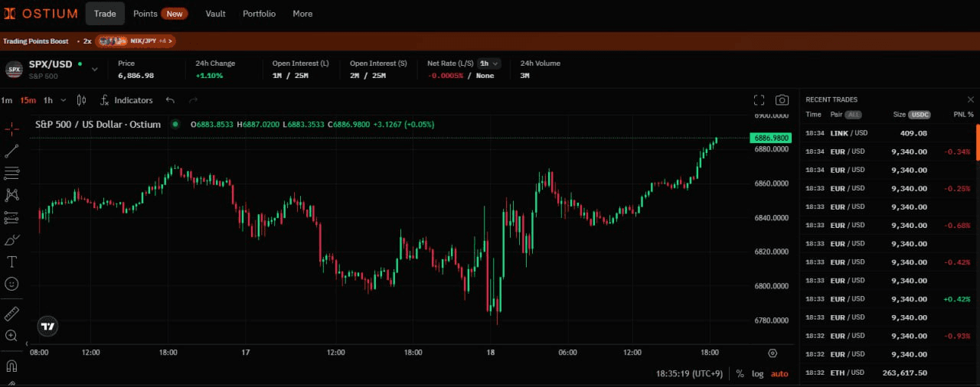Enter fullscreen chart mode

click(x=759, y=100)
